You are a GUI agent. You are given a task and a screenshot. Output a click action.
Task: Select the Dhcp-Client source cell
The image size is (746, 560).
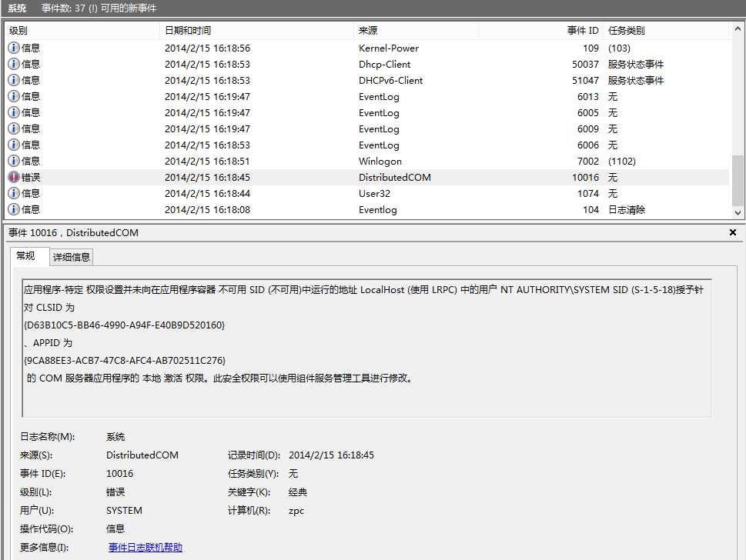point(384,64)
